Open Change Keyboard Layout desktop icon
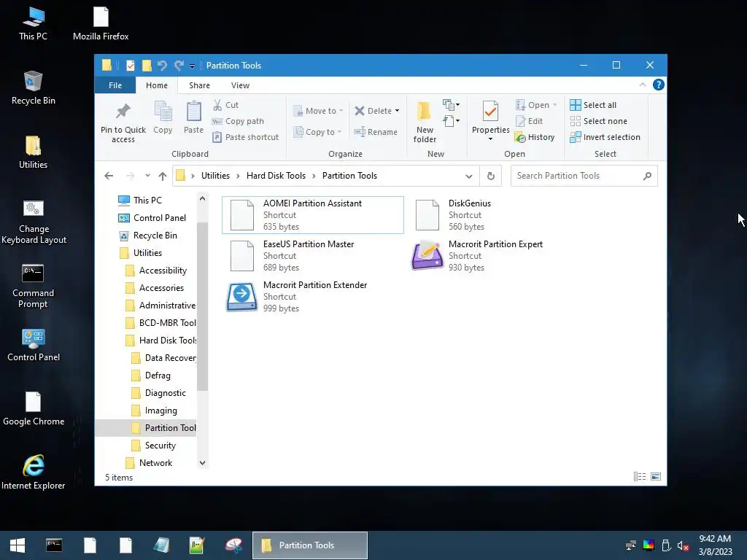The image size is (747, 560). click(x=34, y=222)
